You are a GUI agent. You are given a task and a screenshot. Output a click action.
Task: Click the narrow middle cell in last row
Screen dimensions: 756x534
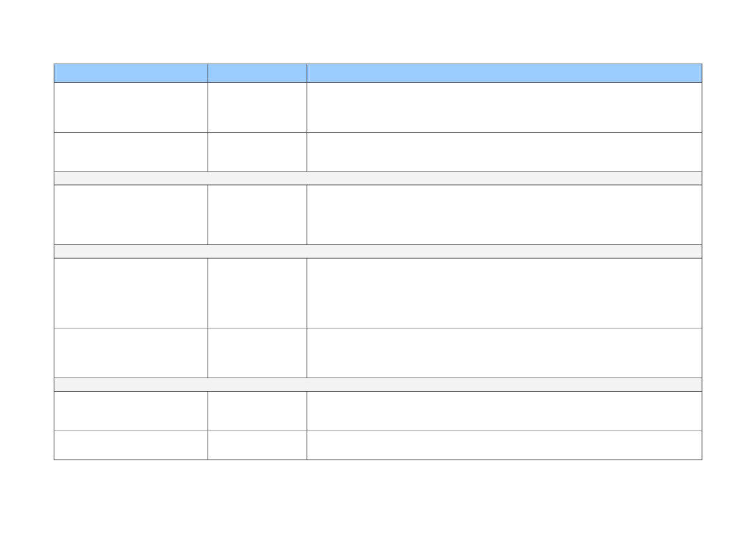(x=257, y=445)
